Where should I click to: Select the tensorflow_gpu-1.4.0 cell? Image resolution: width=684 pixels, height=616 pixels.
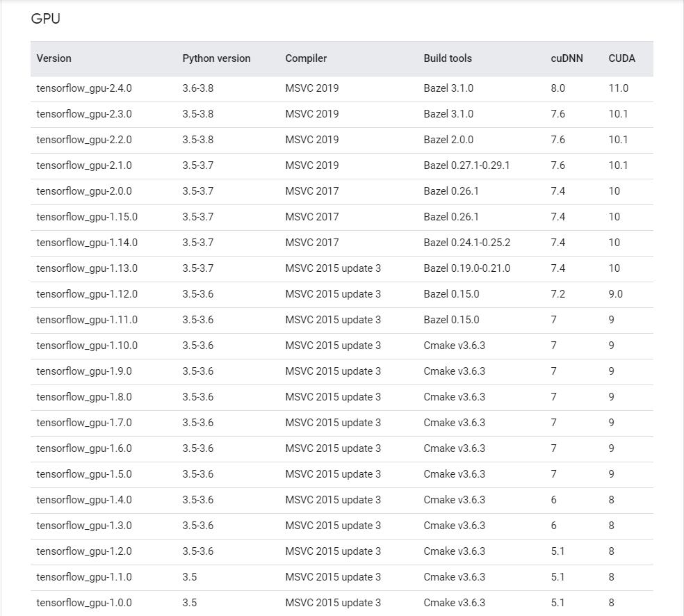[84, 501]
